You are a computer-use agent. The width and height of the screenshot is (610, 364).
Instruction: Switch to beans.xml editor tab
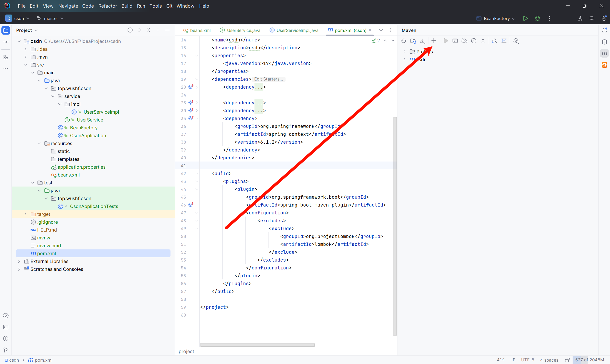point(197,30)
